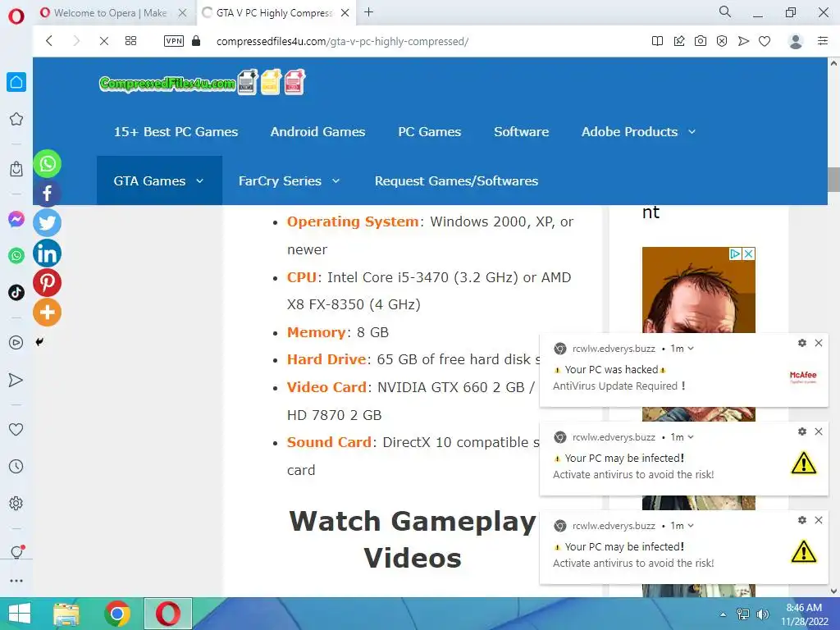
Task: Open File Explorer from the taskbar
Action: point(66,614)
